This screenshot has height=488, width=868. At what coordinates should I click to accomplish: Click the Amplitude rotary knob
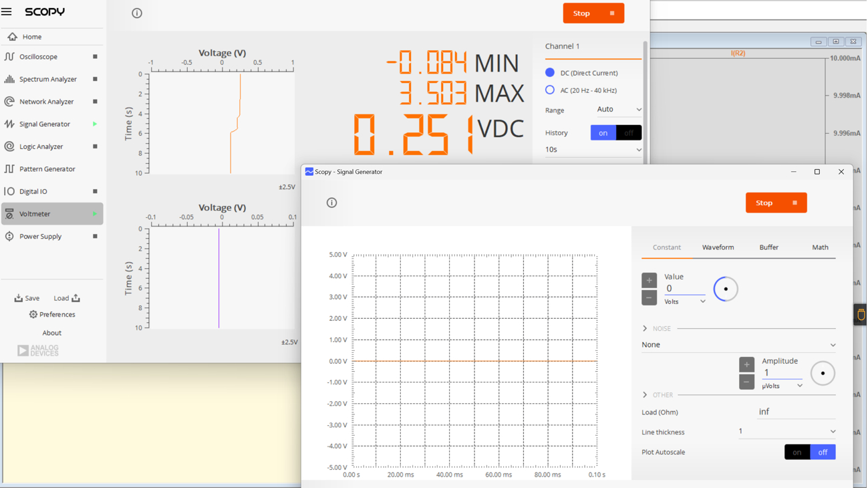click(823, 373)
